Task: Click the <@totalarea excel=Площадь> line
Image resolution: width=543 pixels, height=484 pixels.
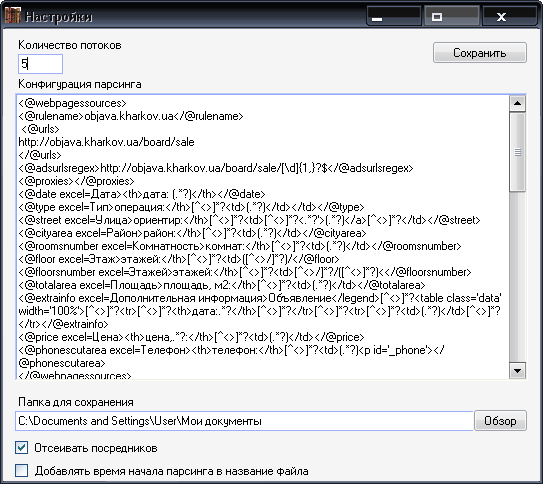Action: [222, 285]
